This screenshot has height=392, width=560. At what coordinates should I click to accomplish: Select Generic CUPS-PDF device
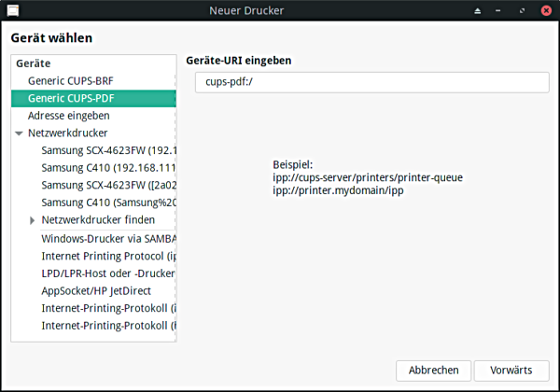[70, 99]
